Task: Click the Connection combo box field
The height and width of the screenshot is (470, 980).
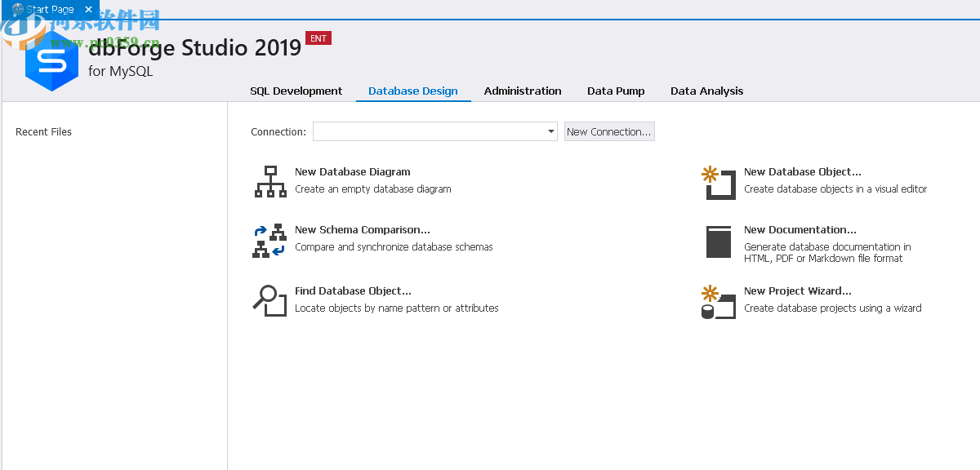Action: (x=425, y=131)
